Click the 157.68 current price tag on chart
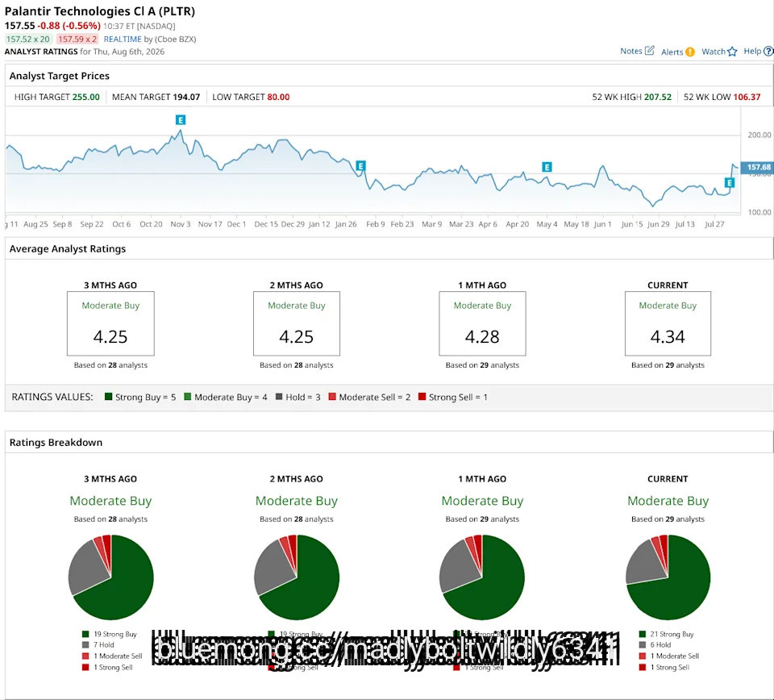This screenshot has width=774, height=700. (x=757, y=168)
